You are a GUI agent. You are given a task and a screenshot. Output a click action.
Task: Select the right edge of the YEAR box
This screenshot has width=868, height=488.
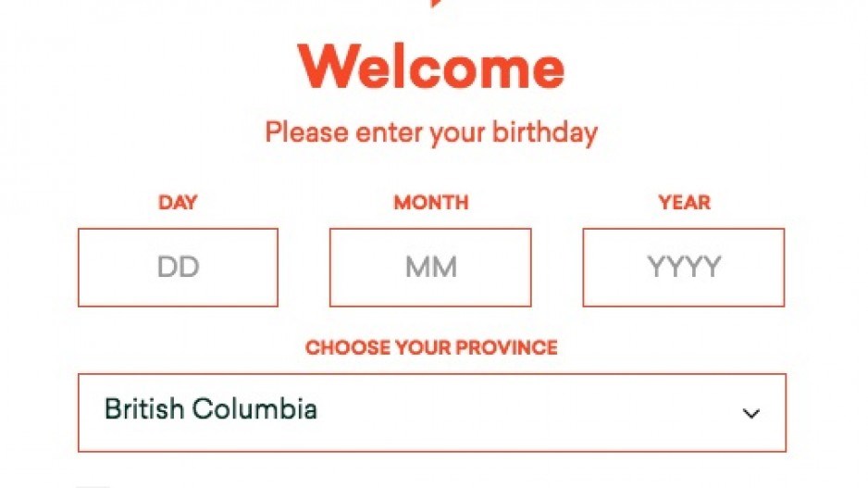coord(784,267)
